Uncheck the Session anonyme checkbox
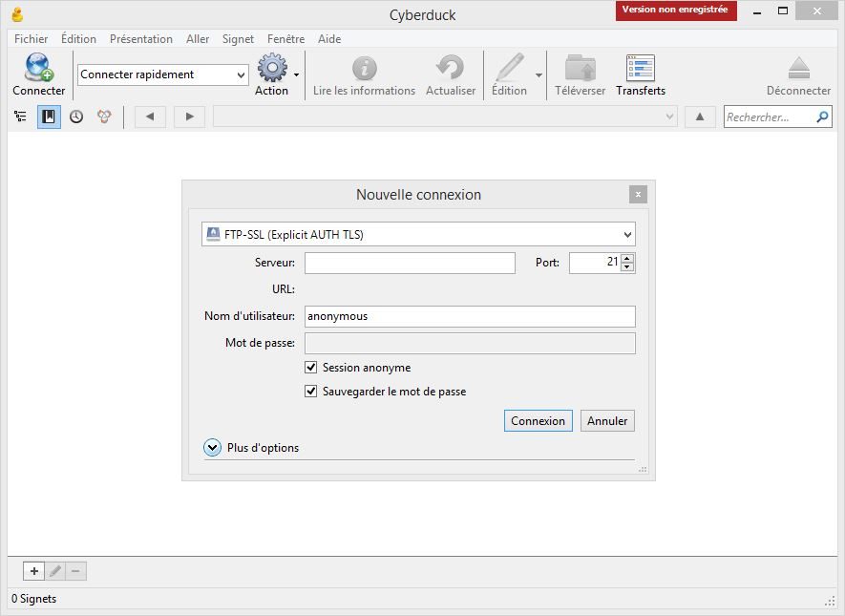 click(x=311, y=368)
